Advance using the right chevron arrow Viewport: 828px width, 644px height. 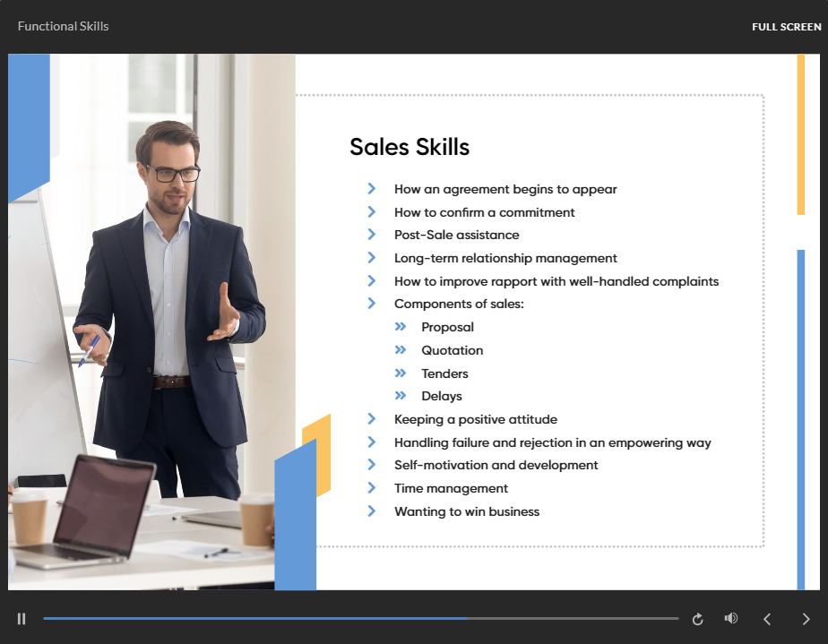pos(806,618)
